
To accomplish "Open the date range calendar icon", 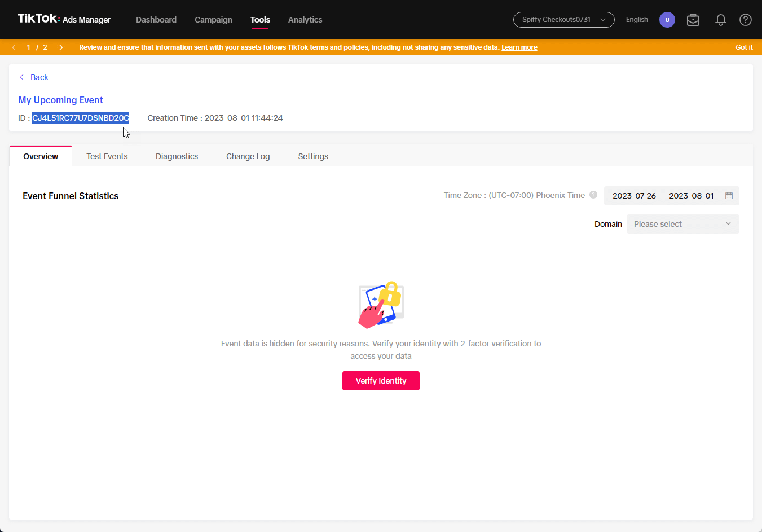I will coord(729,196).
